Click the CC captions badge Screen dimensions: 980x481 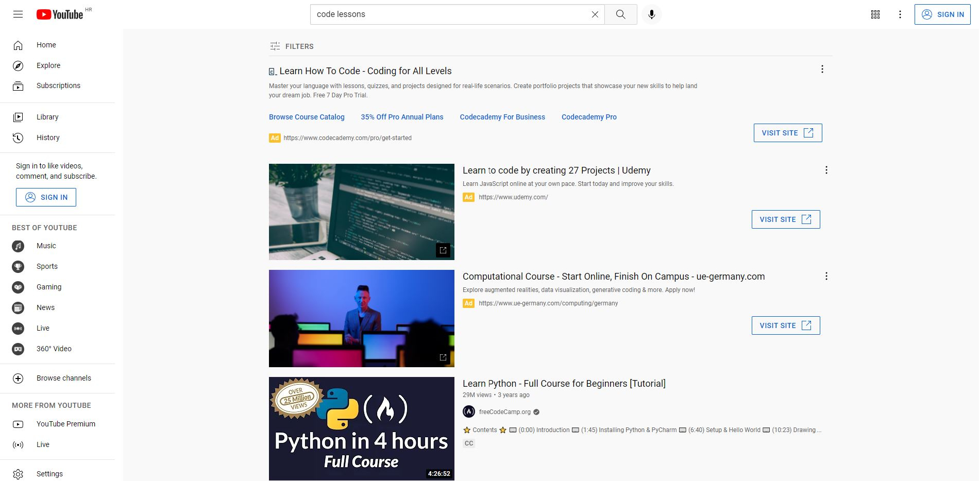pos(469,443)
